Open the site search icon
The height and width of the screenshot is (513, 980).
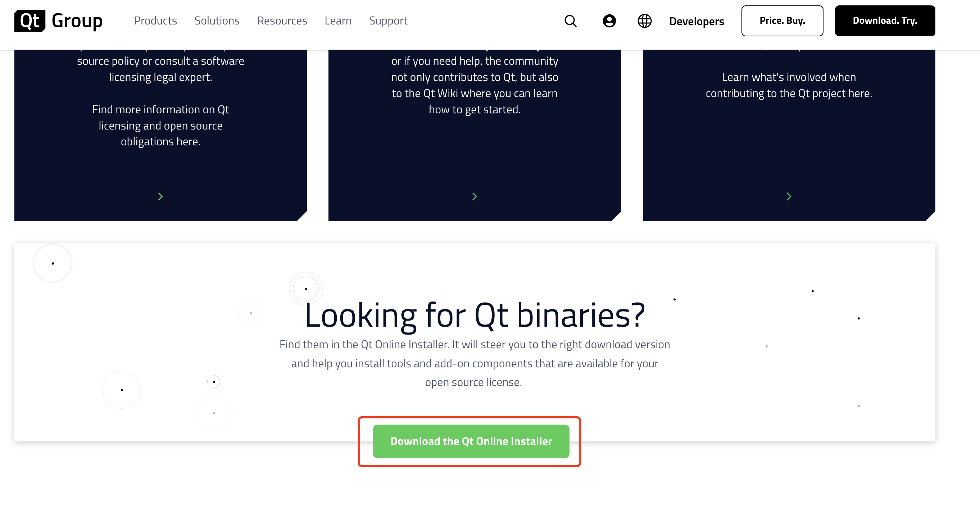(570, 21)
